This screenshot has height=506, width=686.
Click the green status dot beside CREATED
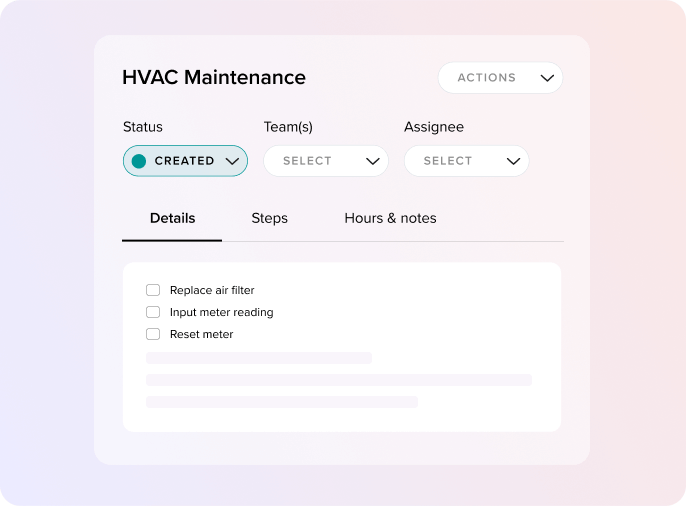139,161
